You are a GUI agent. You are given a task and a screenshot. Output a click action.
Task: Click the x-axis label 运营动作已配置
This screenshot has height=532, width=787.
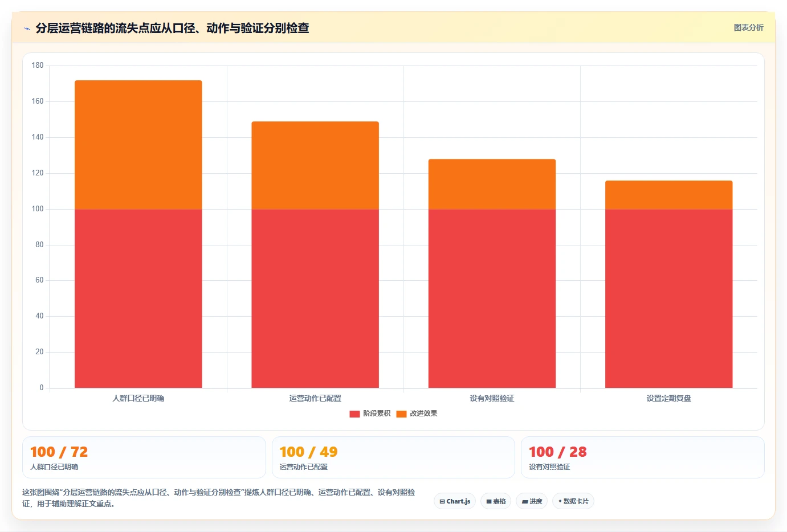click(x=315, y=398)
